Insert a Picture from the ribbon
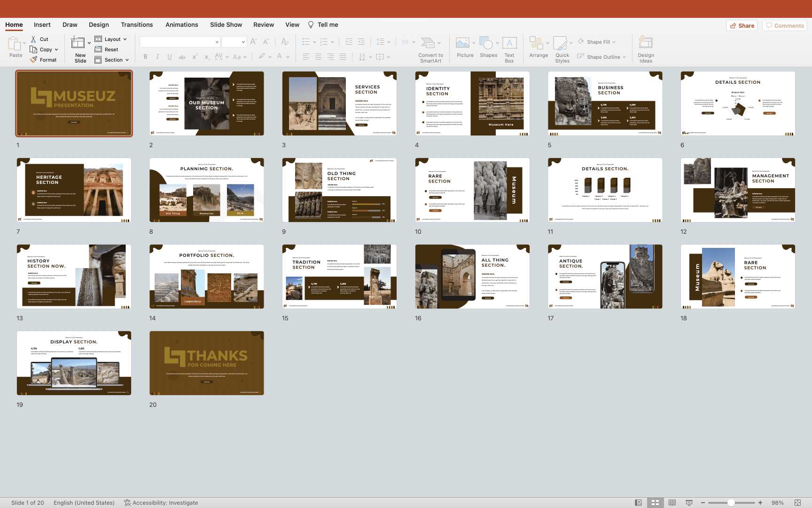Viewport: 812px width, 508px height. point(462,43)
